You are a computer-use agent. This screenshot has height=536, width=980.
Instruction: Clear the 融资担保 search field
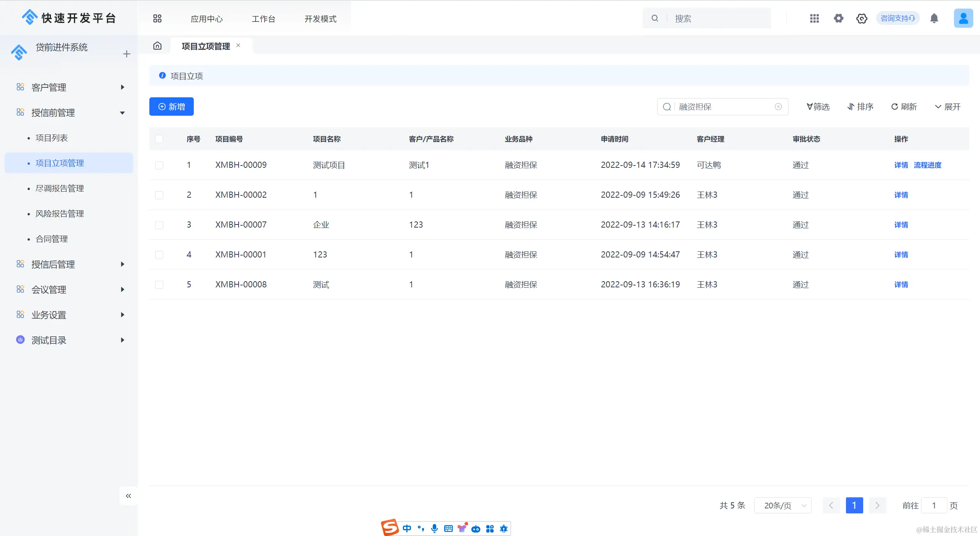(778, 107)
